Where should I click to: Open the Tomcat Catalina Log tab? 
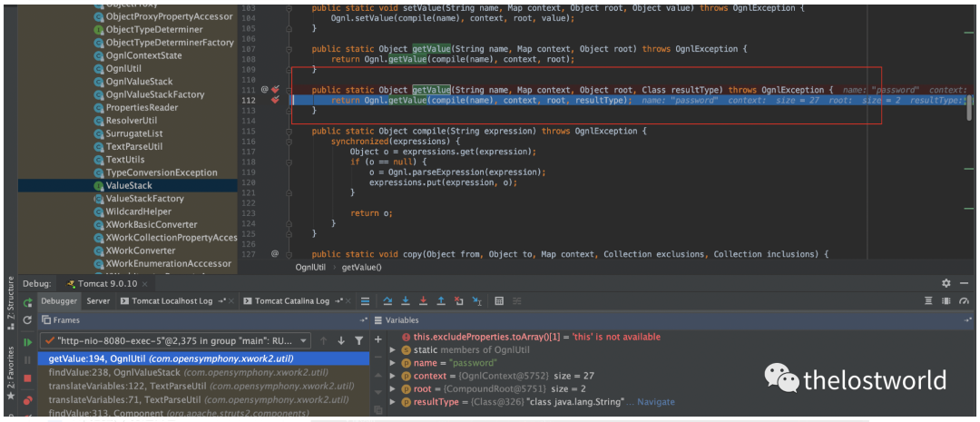click(291, 301)
